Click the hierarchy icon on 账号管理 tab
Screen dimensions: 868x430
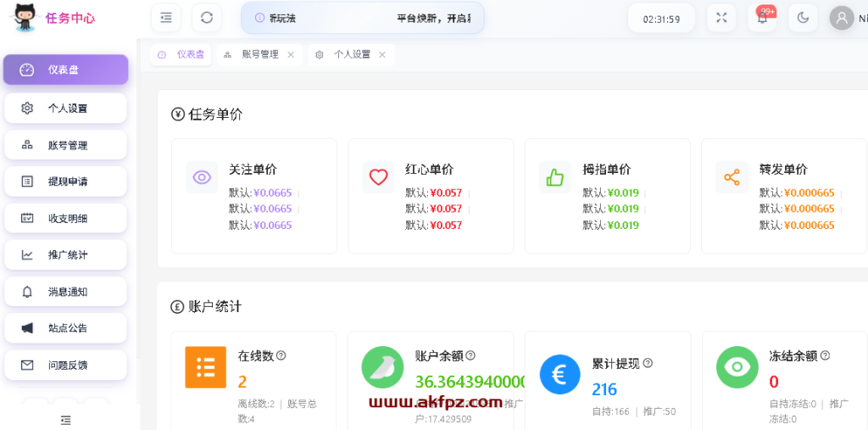(x=227, y=54)
